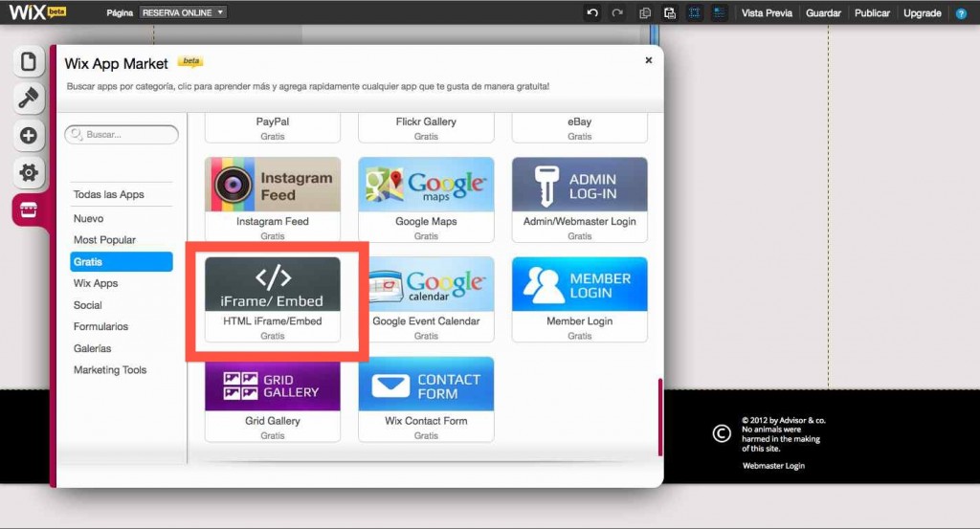Redo the last action
The width and height of the screenshot is (980, 529).
tap(617, 12)
